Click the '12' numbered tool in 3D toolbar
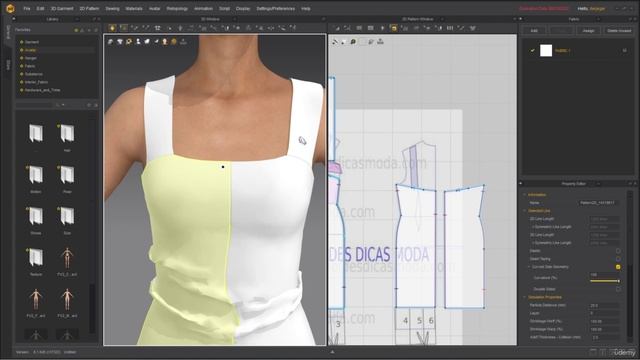The width and height of the screenshot is (640, 360). coord(158,28)
